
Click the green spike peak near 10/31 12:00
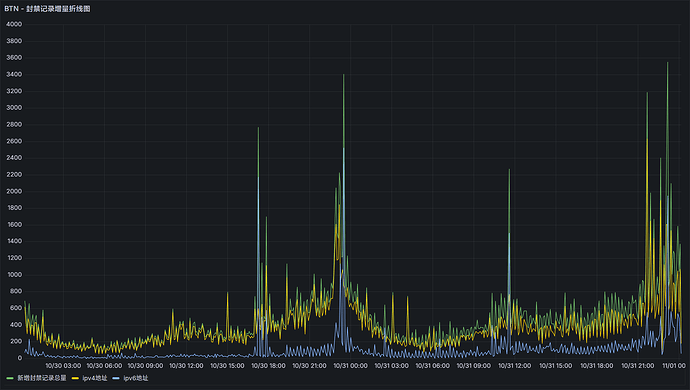pos(510,170)
